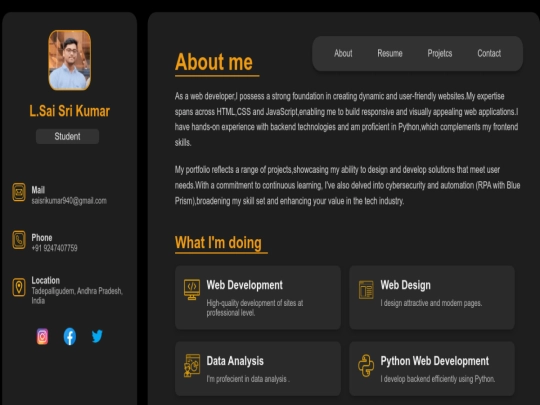The width and height of the screenshot is (540, 405).
Task: Click the Student badge button
Action: [x=68, y=136]
